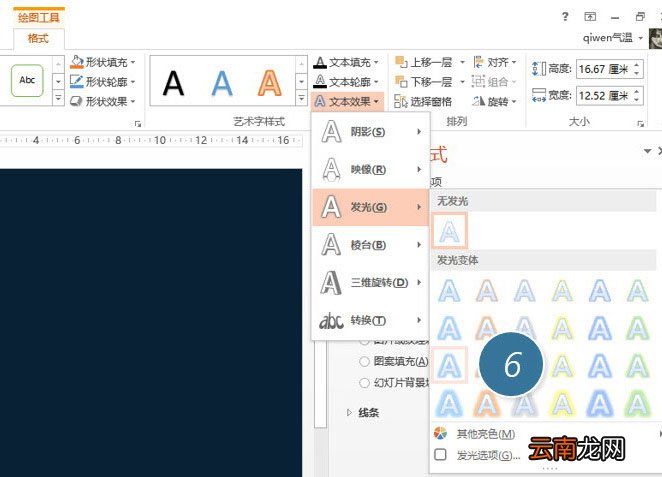
Task: Open Text Outline (文本轮廓) dropdown arrow
Action: pyautogui.click(x=376, y=82)
